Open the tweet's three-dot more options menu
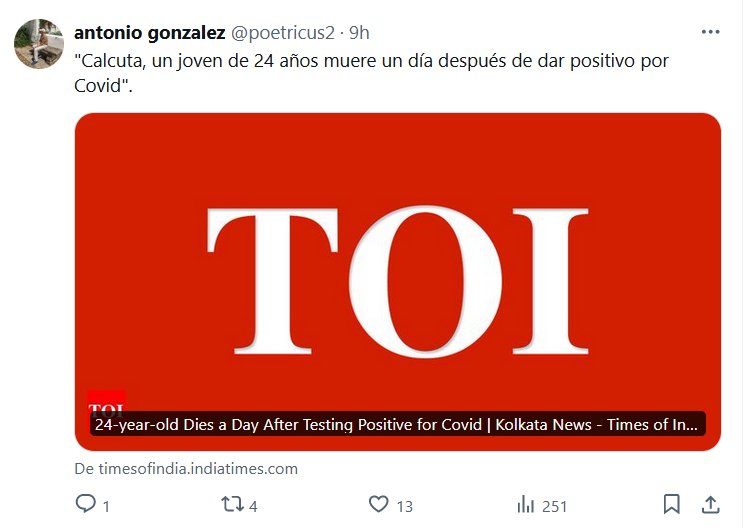756x528 pixels. point(710,32)
